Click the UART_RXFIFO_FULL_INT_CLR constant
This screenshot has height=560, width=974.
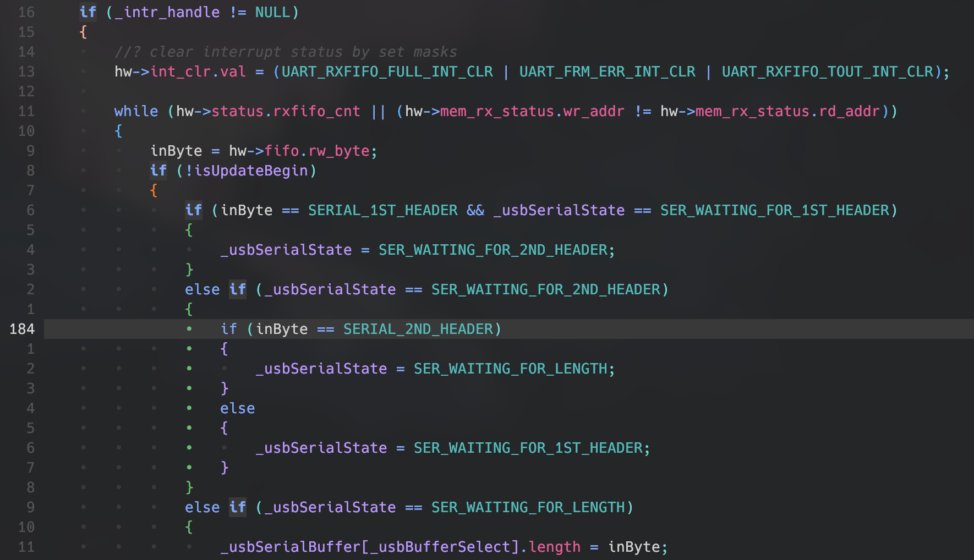tap(385, 72)
